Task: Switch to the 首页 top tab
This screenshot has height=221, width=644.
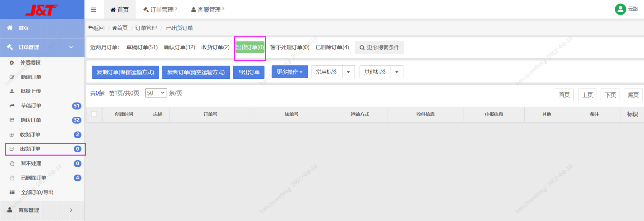Action: (119, 10)
